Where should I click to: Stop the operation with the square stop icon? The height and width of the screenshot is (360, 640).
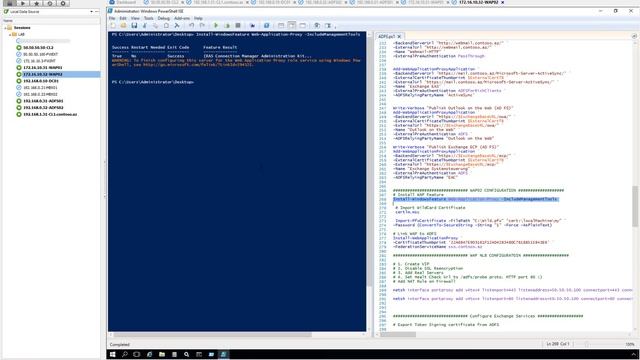click(x=238, y=25)
